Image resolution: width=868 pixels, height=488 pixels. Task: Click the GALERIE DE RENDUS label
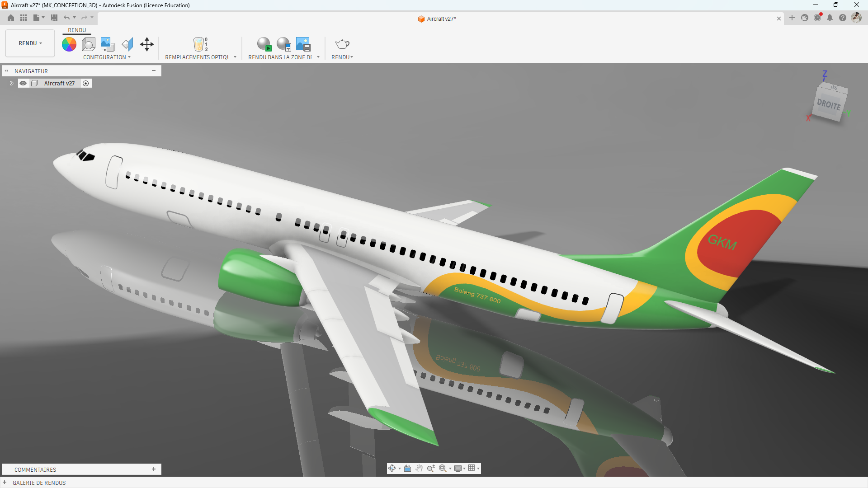coord(39,483)
